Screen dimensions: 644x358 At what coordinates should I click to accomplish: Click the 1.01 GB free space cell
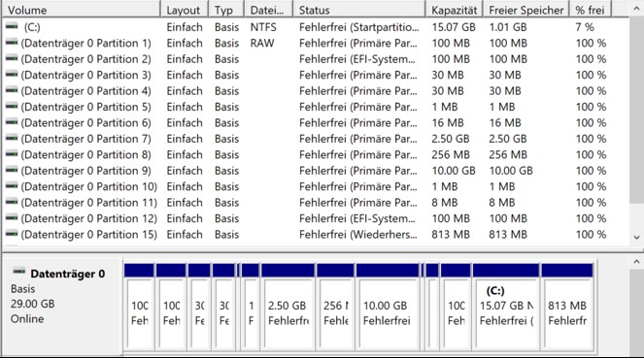coord(508,27)
